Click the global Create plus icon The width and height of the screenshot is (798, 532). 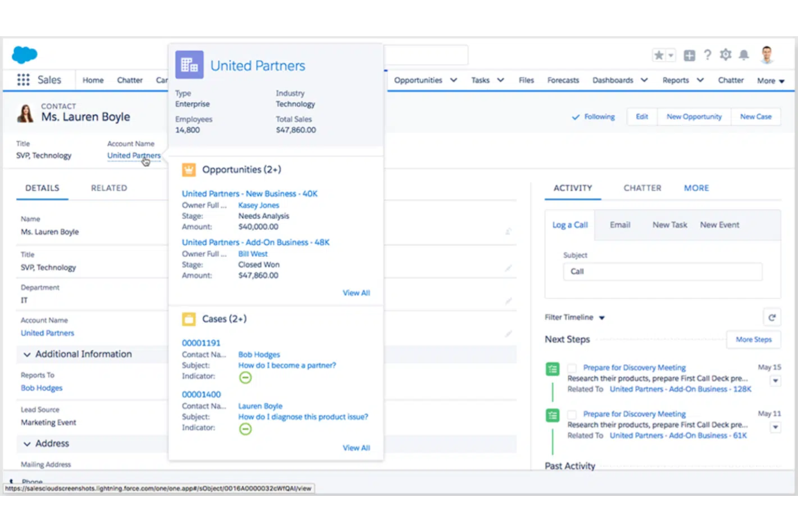coord(689,54)
